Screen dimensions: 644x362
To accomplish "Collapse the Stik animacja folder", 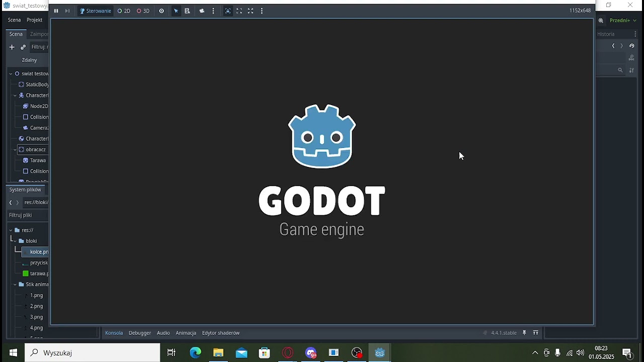I will tap(15, 284).
